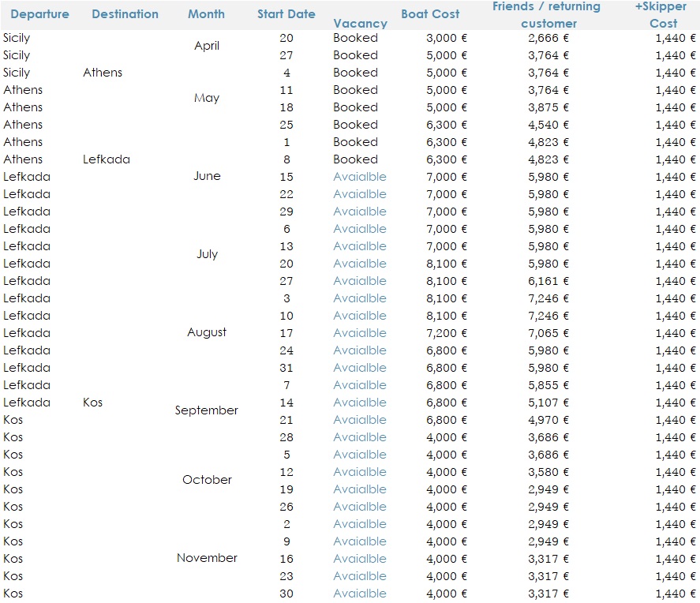Select the November month cell
The image size is (700, 603).
207,558
